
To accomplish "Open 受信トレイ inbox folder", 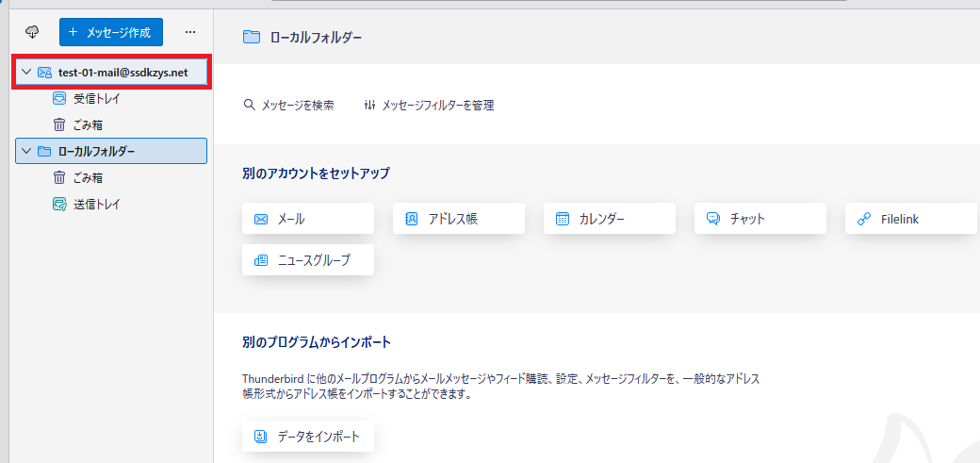I will tap(96, 98).
